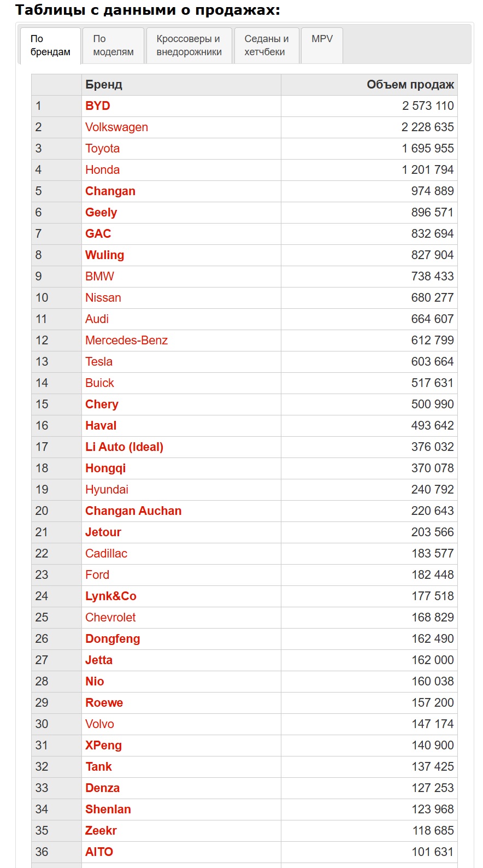Open the Кроссоверы и внедорожники tab
483x868 pixels.
click(189, 45)
